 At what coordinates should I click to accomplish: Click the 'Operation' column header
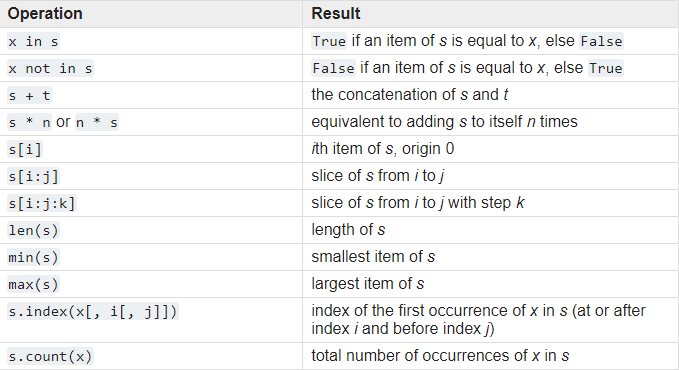(45, 13)
